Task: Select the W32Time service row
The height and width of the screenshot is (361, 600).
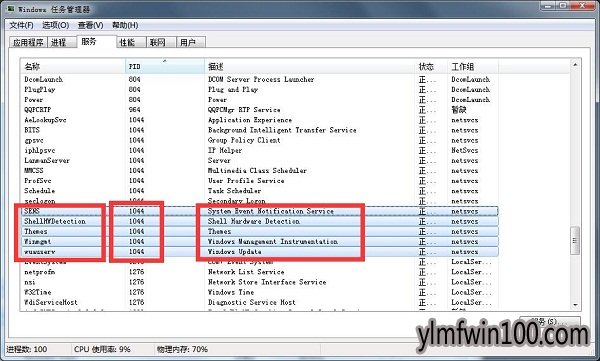Action: [259, 292]
